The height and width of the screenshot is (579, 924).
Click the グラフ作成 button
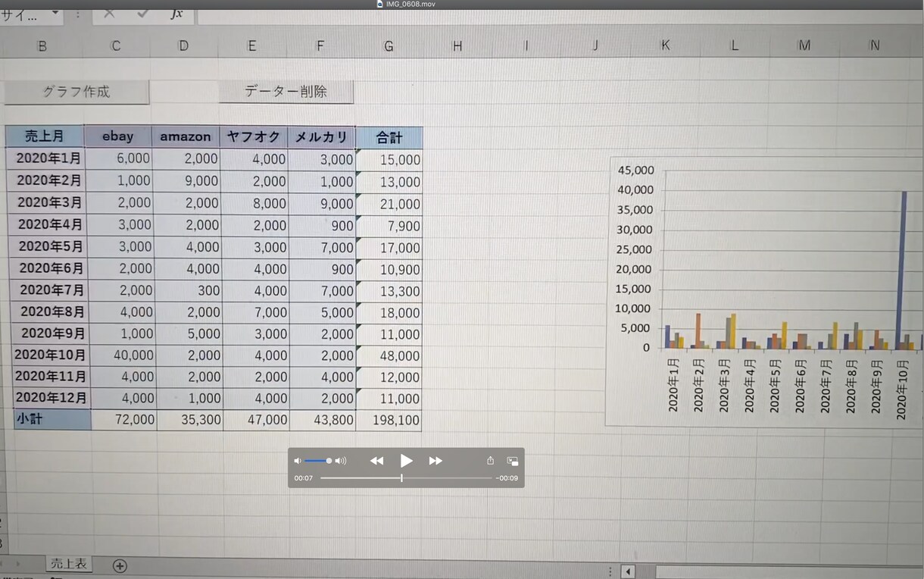(x=76, y=92)
